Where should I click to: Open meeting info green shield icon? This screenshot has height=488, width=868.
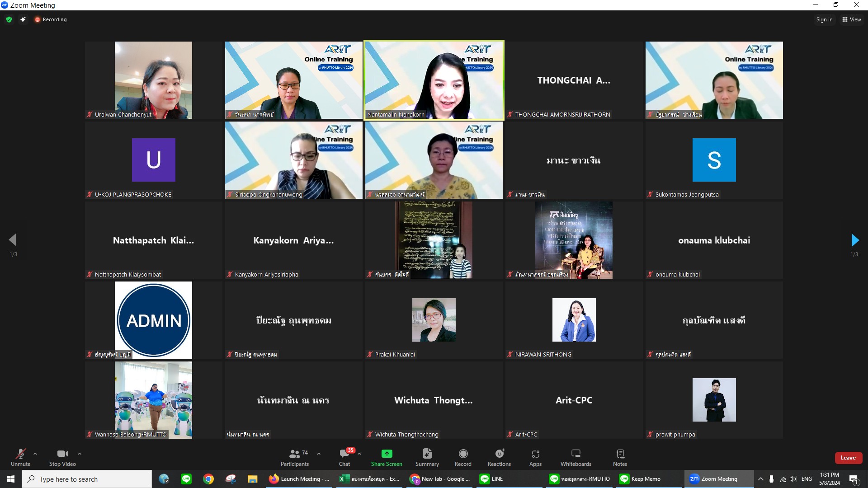[x=9, y=19]
